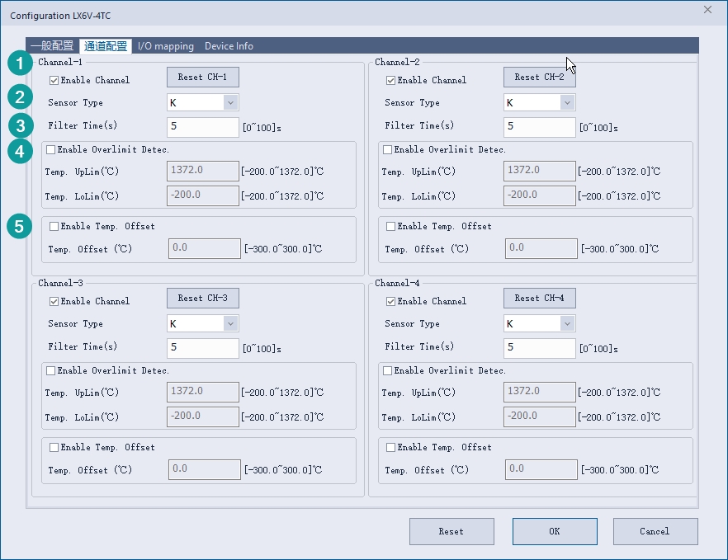This screenshot has height=560, width=728.
Task: Select the 通道配置 tab
Action: [106, 46]
